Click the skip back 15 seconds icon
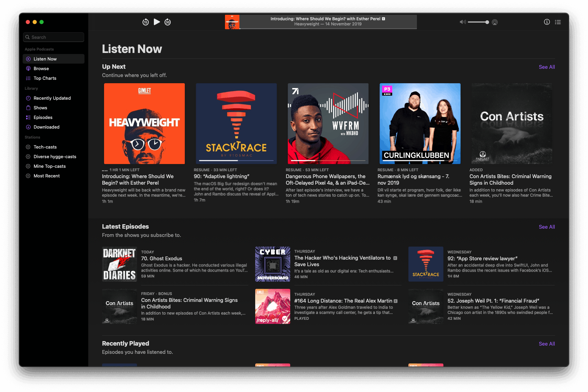Image resolution: width=588 pixels, height=392 pixels. pos(146,22)
